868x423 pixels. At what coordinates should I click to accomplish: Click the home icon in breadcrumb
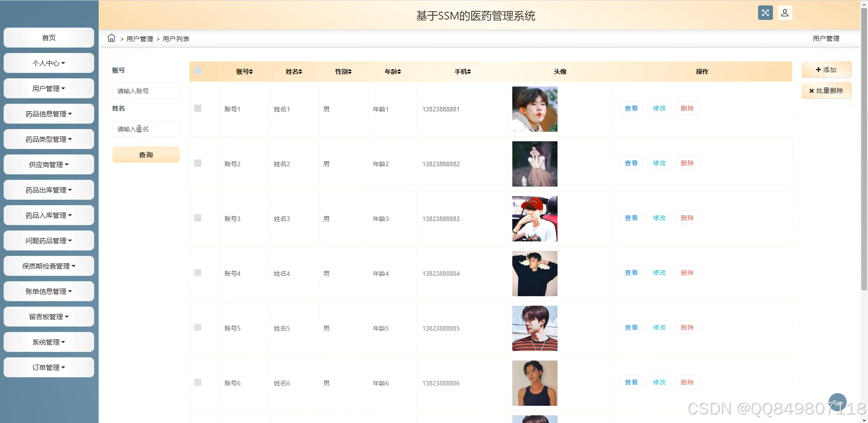click(111, 38)
